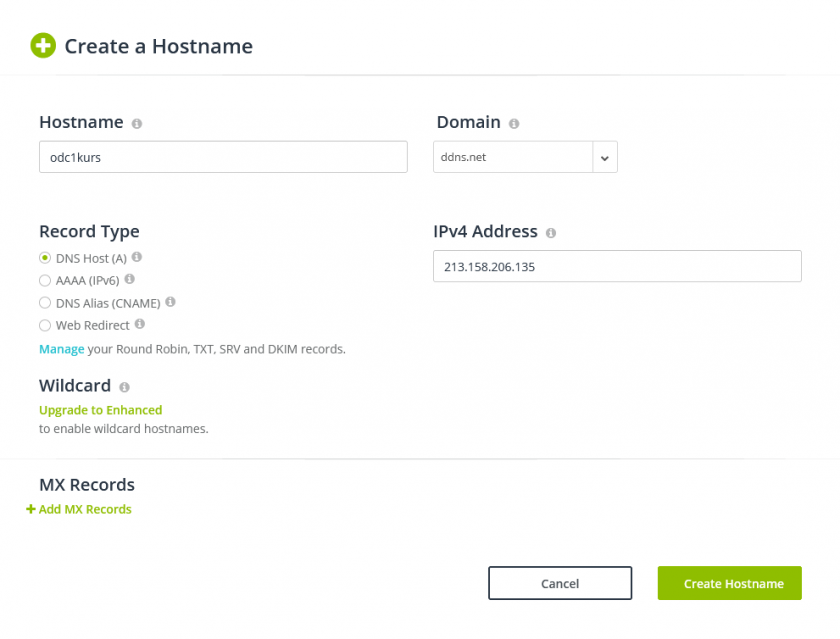Open the info icon next to Hostname label

pyautogui.click(x=137, y=124)
